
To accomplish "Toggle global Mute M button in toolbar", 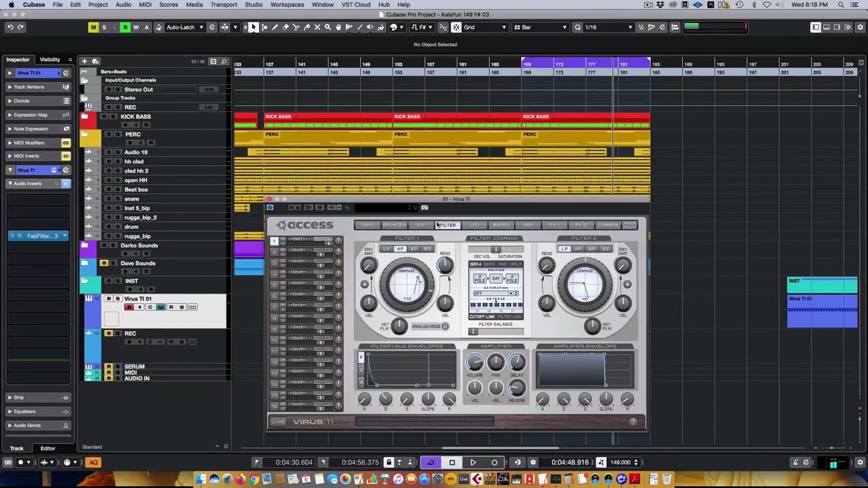I will point(93,27).
